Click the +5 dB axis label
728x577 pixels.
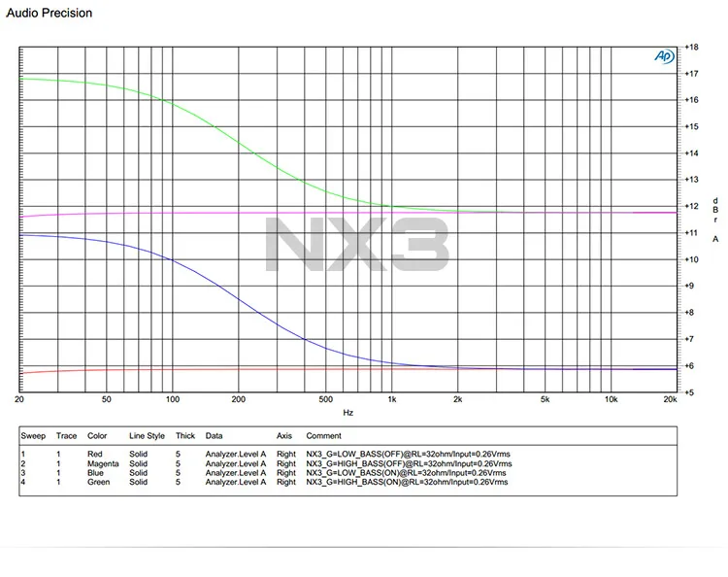click(x=689, y=392)
